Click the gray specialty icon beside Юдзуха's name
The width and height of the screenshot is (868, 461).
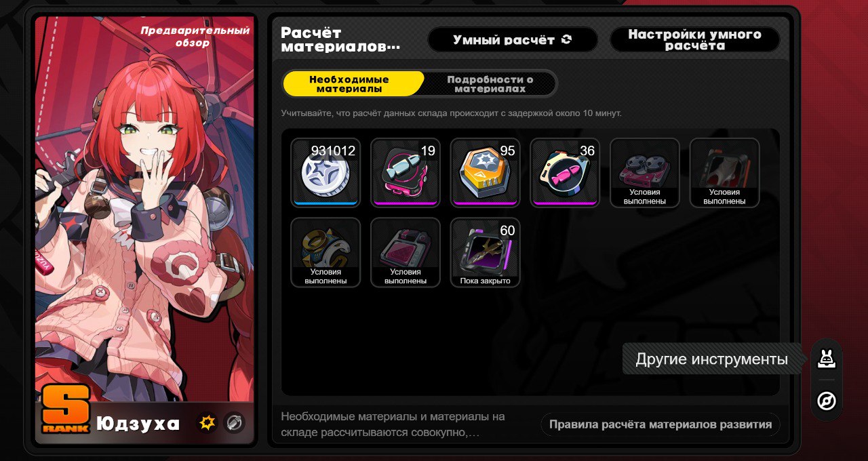[234, 423]
